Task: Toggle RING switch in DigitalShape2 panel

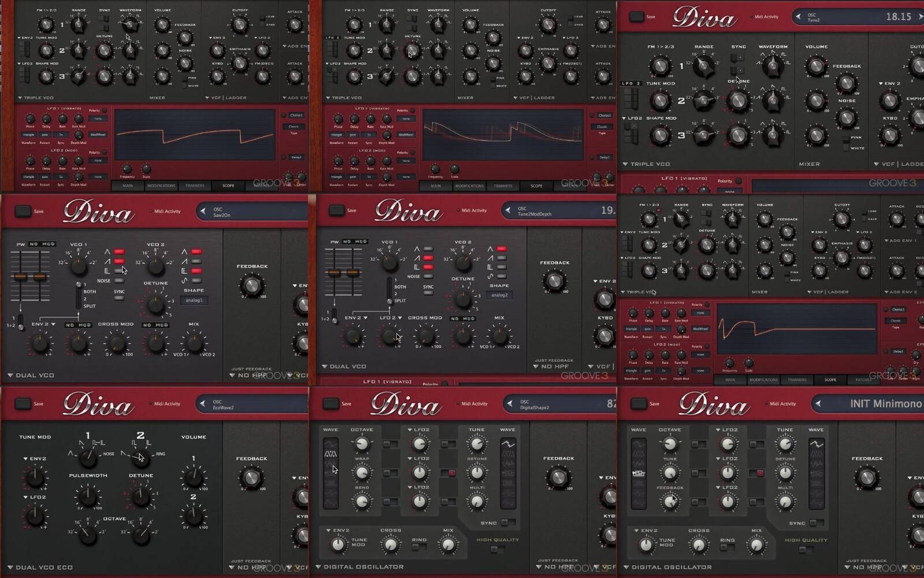Action: point(419,547)
